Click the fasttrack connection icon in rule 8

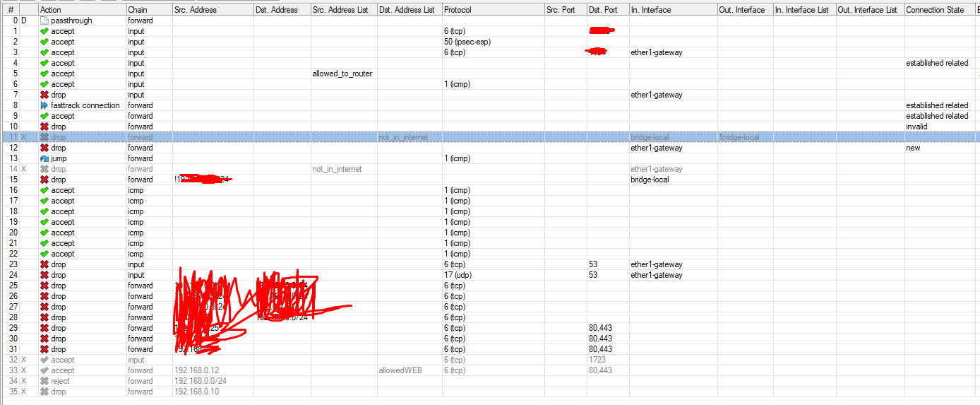[44, 105]
